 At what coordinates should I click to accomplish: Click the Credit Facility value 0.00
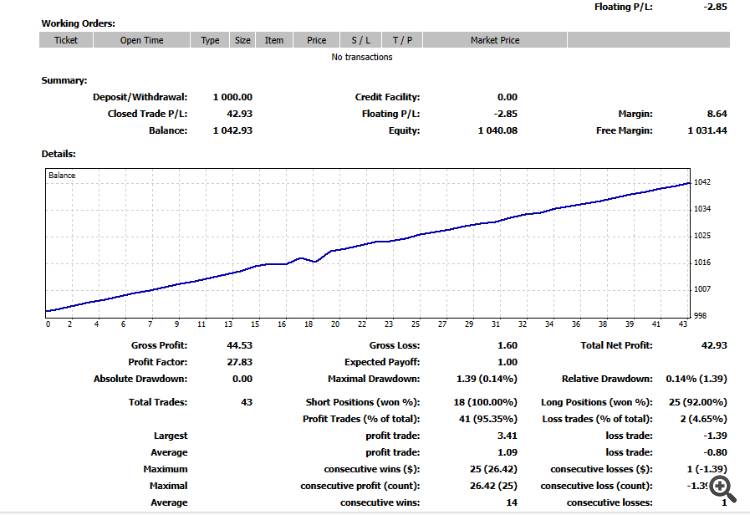click(507, 97)
